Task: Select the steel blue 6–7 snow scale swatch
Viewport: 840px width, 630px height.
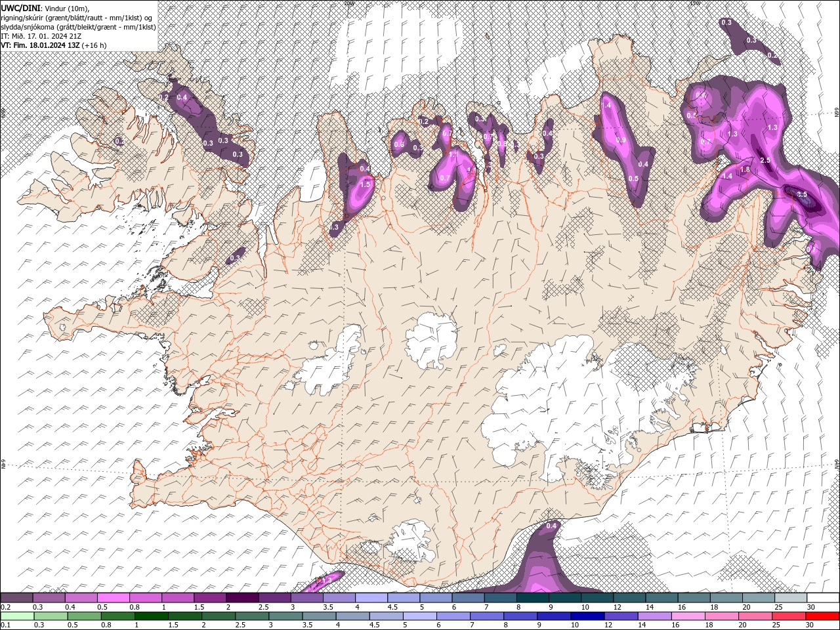Action: tap(468, 597)
